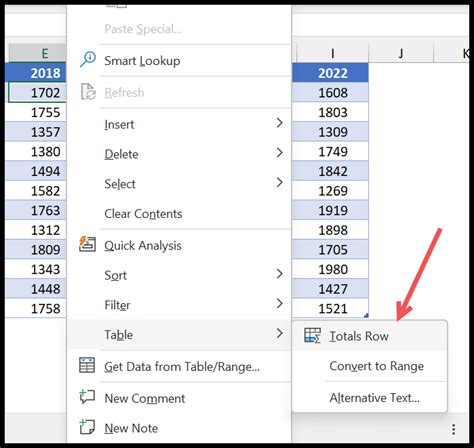
Task: Open the Insert menu entry
Action: pos(179,124)
